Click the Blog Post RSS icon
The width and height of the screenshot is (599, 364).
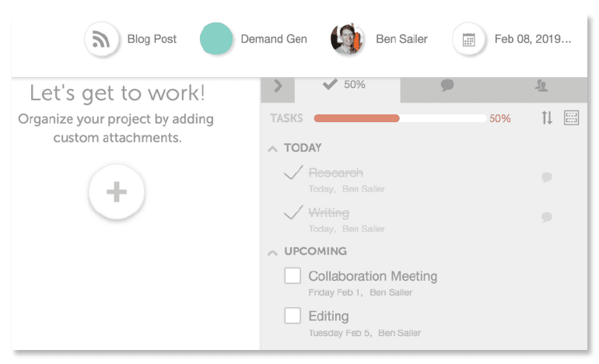[x=101, y=39]
